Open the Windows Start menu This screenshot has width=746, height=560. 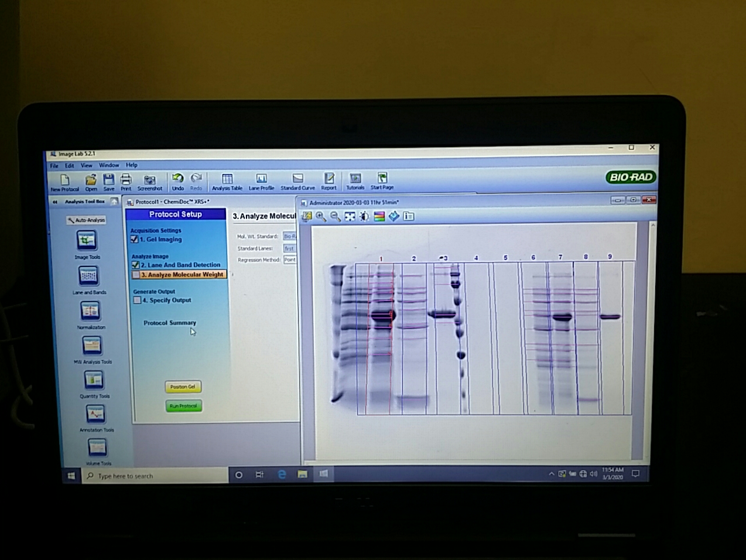point(71,476)
